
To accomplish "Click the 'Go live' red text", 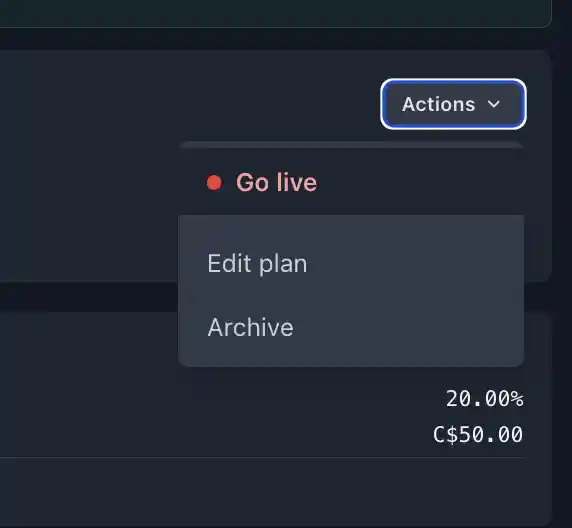I will click(277, 182).
